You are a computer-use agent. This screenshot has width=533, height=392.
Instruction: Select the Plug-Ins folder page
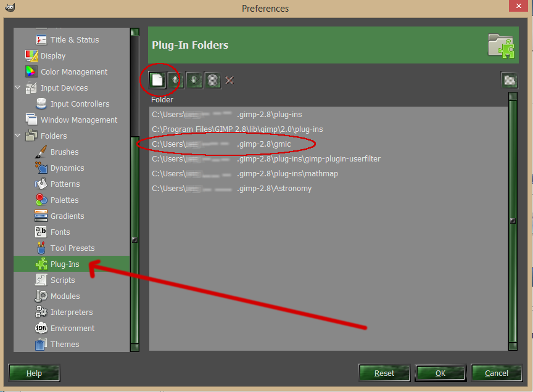[72, 264]
